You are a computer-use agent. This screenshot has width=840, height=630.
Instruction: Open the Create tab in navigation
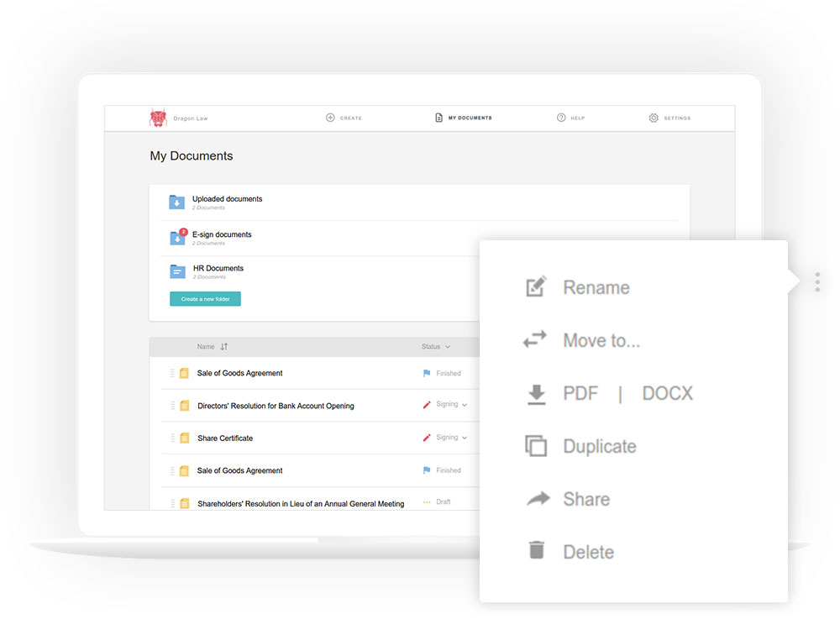[344, 118]
